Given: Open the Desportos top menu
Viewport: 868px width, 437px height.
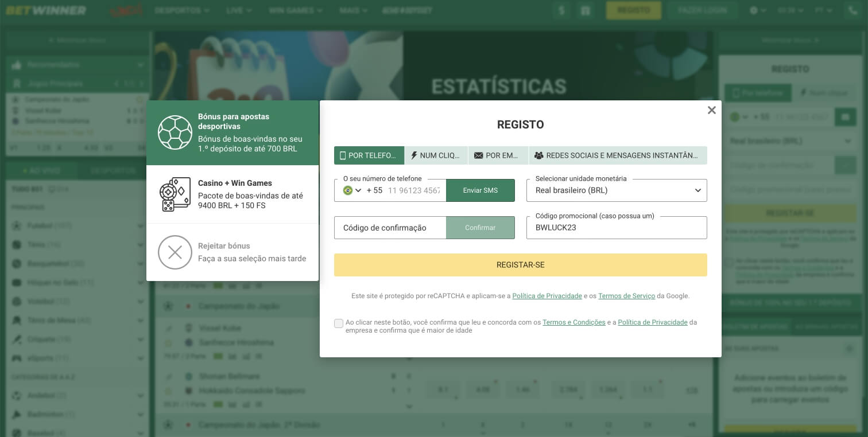Looking at the screenshot, I should [x=182, y=10].
